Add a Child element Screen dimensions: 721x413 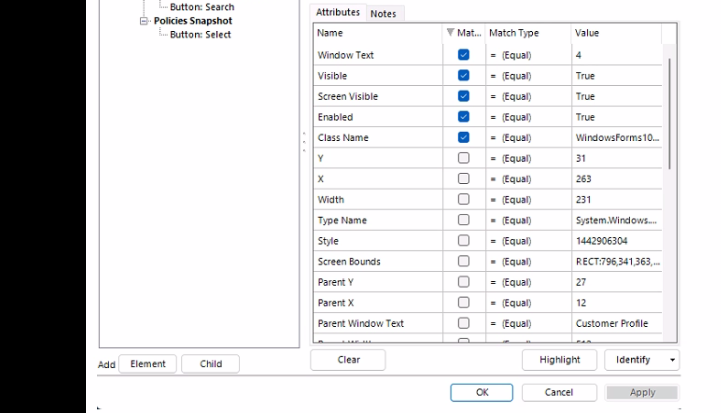point(211,364)
